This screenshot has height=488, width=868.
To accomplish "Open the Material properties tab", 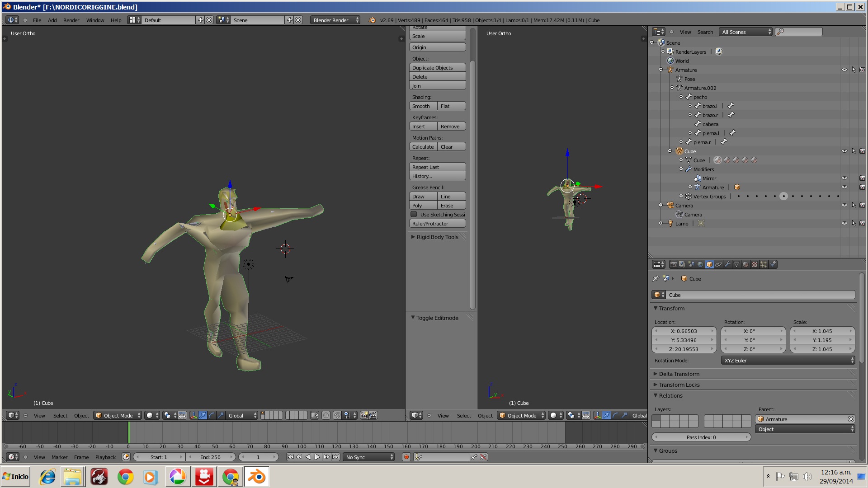I will [x=745, y=264].
